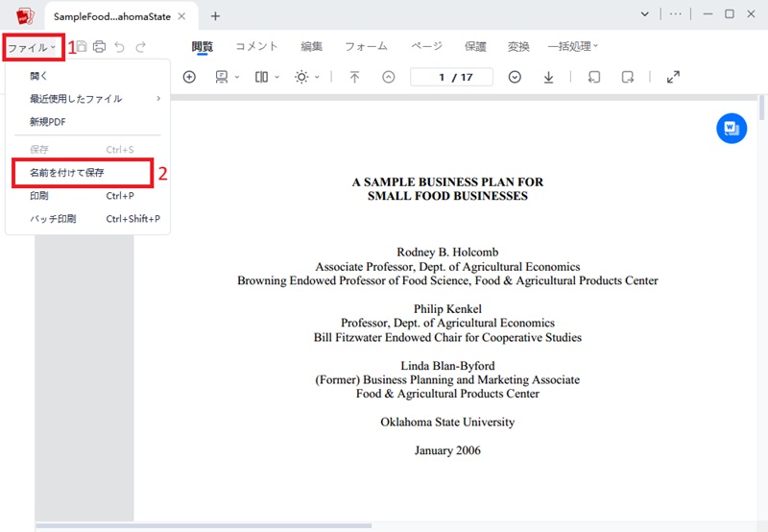The width and height of the screenshot is (768, 532).
Task: Undo the last action
Action: coord(119,47)
